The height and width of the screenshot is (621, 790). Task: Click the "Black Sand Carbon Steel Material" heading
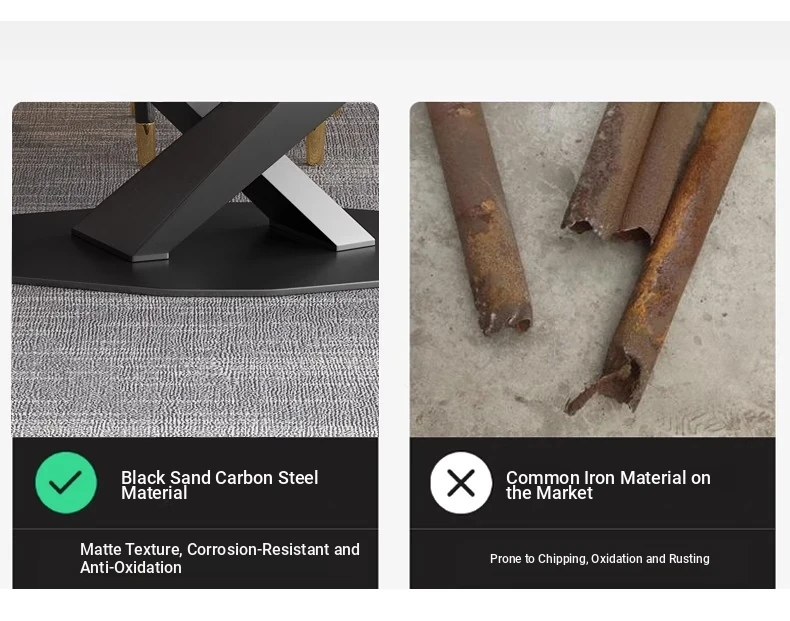pyautogui.click(x=219, y=485)
